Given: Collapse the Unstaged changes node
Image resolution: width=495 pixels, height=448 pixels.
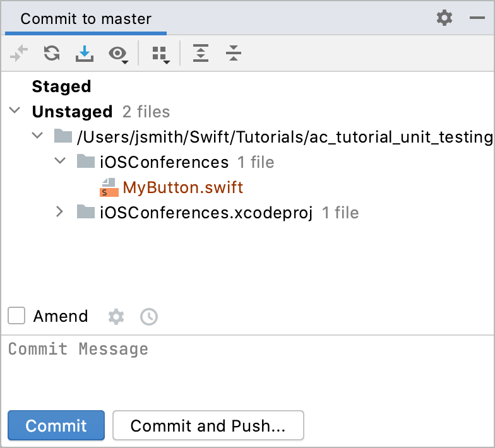Looking at the screenshot, I should 15,111.
